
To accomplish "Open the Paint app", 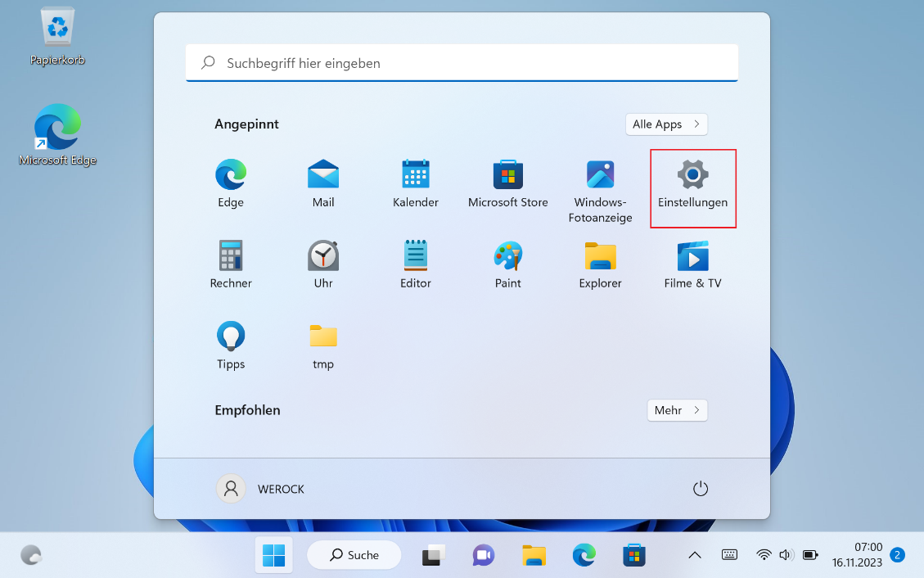I will [x=508, y=265].
